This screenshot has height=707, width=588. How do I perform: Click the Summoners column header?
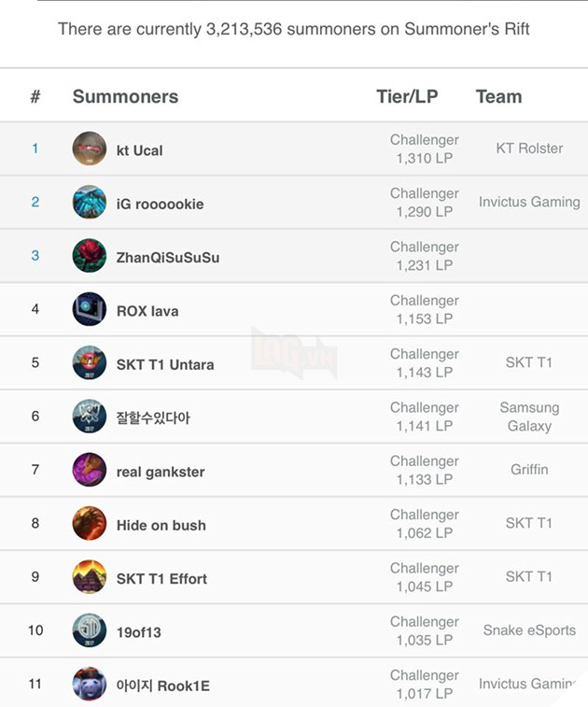point(125,96)
